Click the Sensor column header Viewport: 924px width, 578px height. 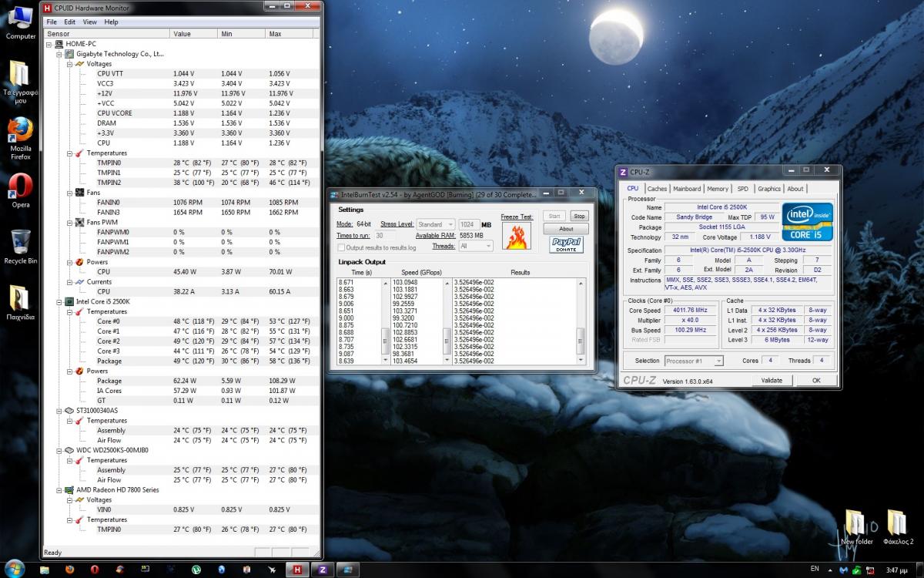click(106, 34)
